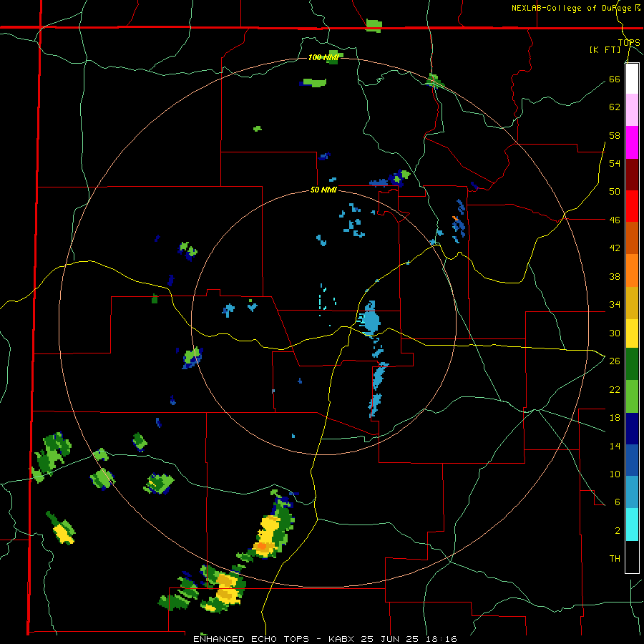The image size is (644, 644).
Task: Click the "54" legend label
Action: (x=615, y=163)
